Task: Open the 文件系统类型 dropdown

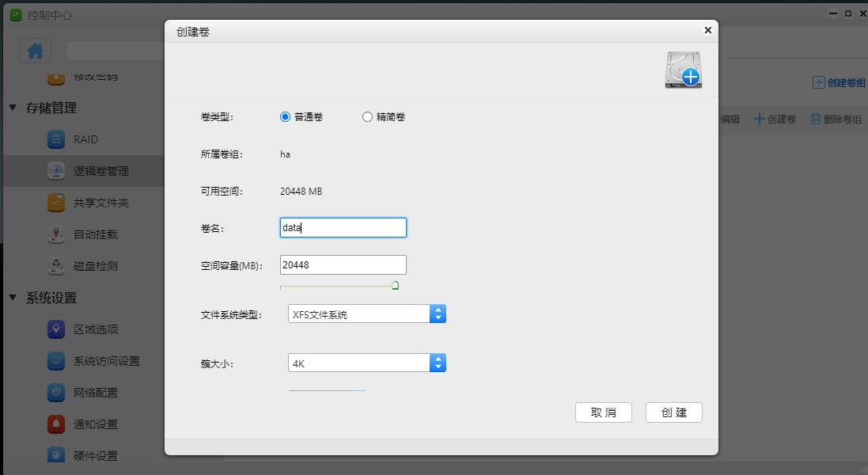Action: click(x=438, y=313)
